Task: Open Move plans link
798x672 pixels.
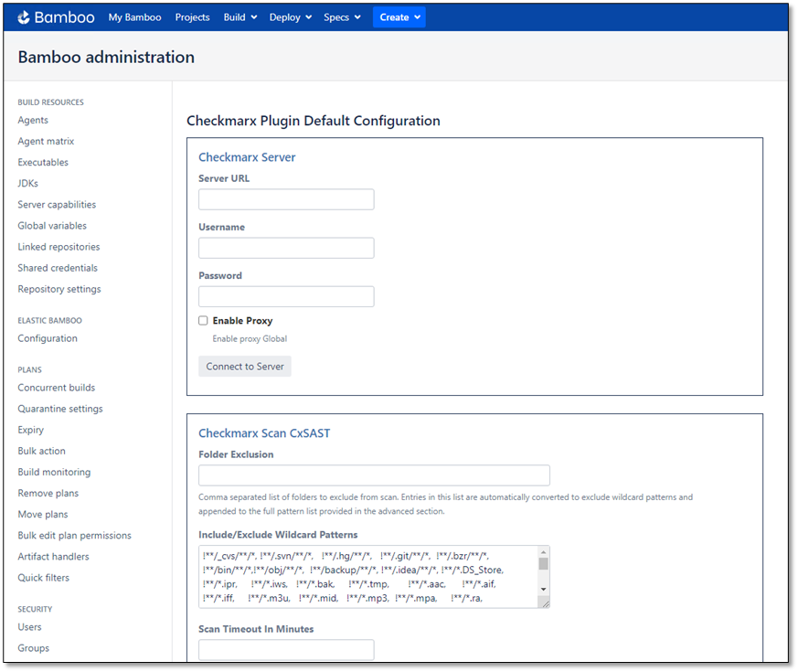Action: [43, 515]
